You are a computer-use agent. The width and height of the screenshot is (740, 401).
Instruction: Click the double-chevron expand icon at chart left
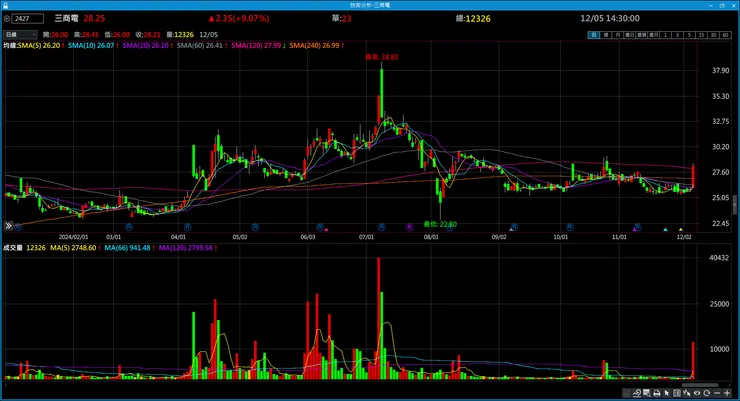click(8, 226)
